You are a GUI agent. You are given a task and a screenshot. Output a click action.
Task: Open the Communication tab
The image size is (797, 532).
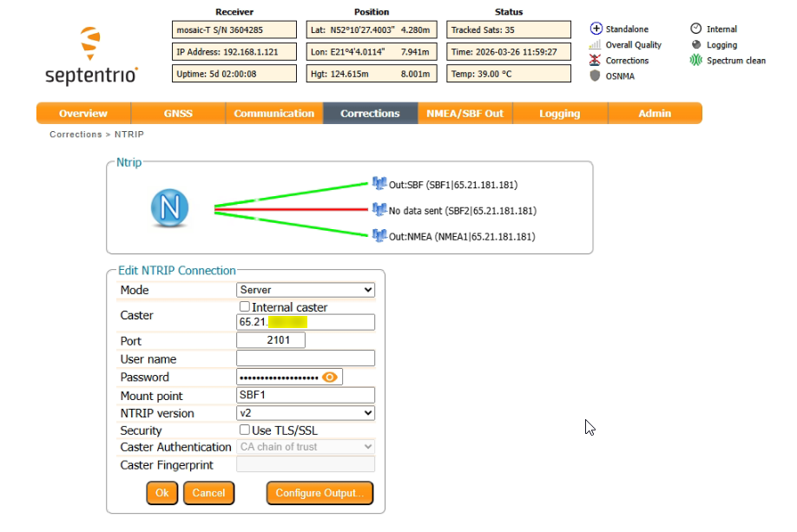coord(274,114)
